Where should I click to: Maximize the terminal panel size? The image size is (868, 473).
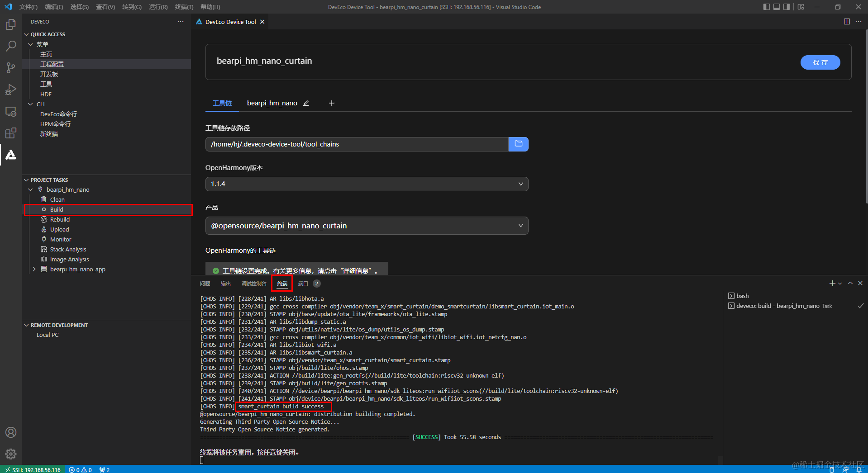pos(850,284)
